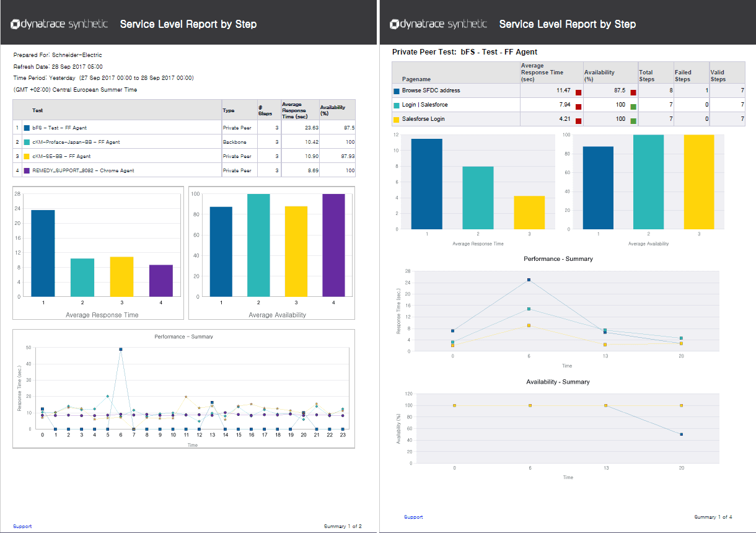Click the yellow swatch next to Salesforse Login
This screenshot has height=533, width=756.
[x=397, y=119]
